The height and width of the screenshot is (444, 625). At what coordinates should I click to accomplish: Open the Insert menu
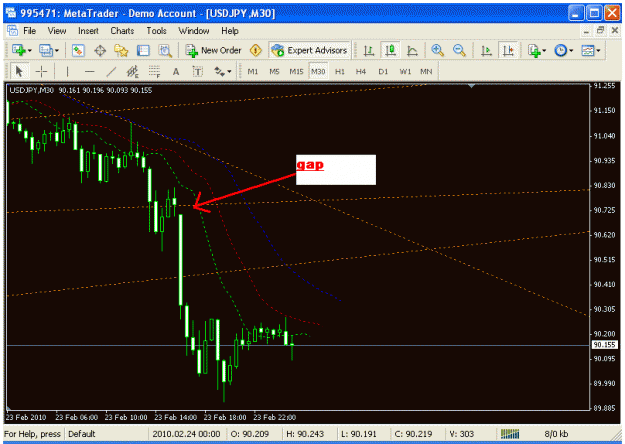point(88,31)
